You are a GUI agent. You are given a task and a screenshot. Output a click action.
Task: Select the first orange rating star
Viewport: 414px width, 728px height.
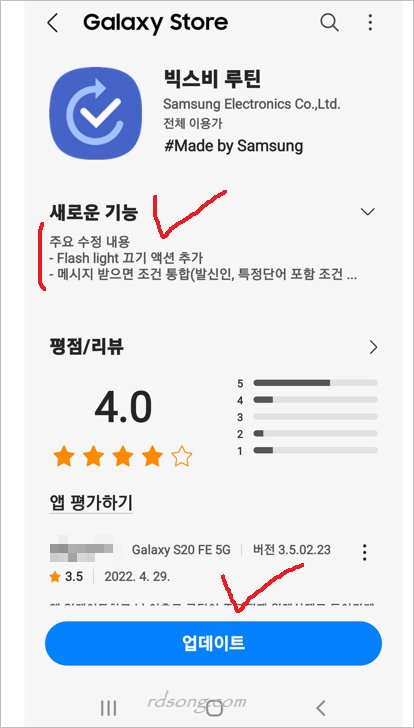coord(64,457)
